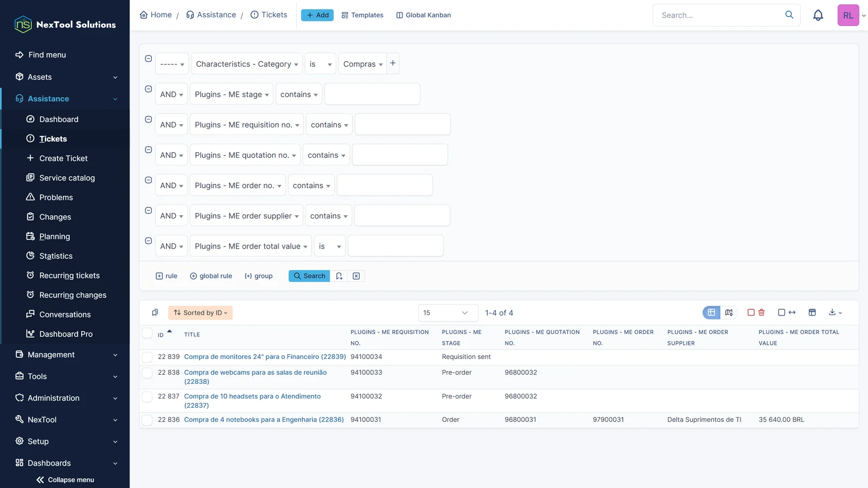Click the Add button in top bar

coord(317,15)
